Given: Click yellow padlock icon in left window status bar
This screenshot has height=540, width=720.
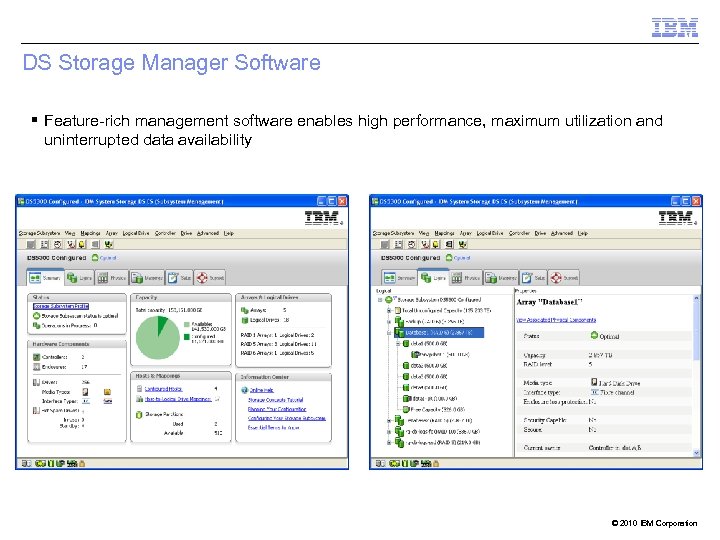Looking at the screenshot, I should [82, 464].
